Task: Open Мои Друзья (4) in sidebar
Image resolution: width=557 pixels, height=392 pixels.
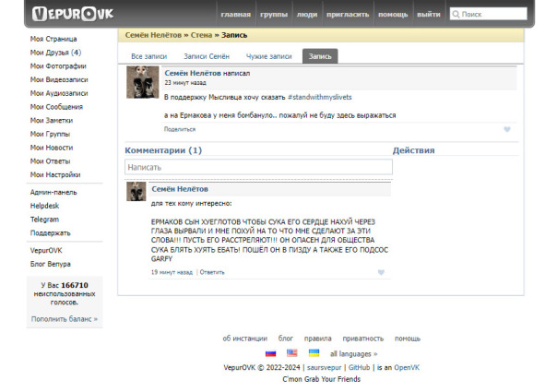Action: tap(55, 53)
